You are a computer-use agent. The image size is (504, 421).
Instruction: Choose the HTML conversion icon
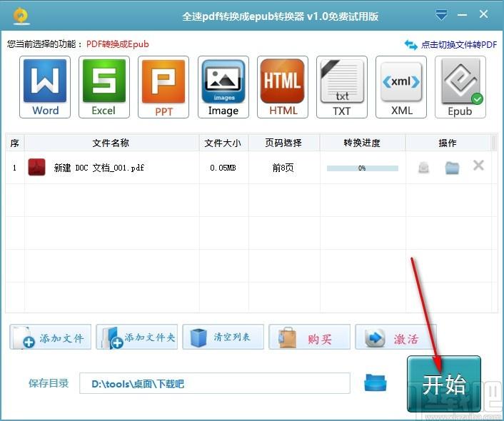coord(283,87)
